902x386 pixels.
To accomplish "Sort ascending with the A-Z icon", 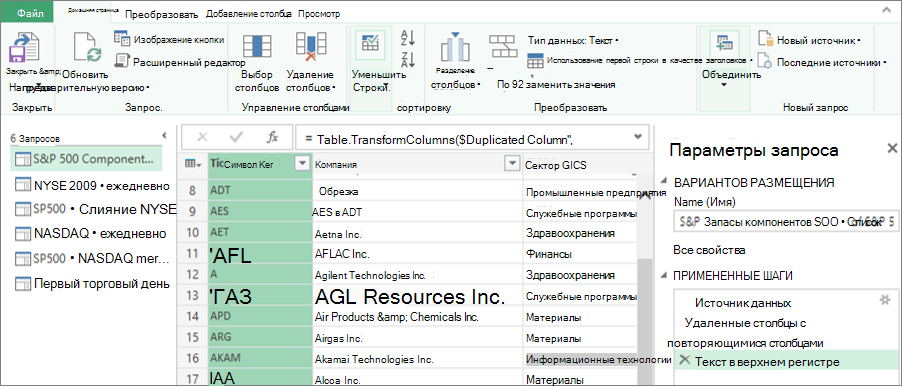I will tap(408, 38).
